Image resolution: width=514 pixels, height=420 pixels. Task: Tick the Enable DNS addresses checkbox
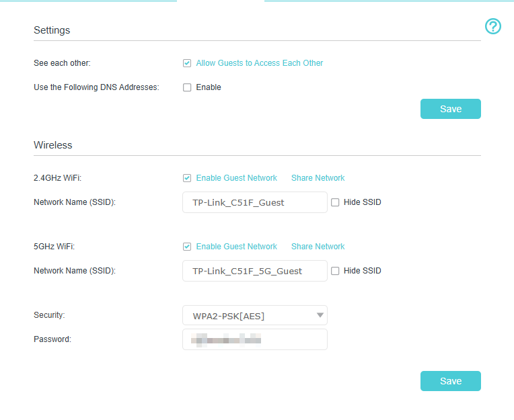tap(187, 87)
